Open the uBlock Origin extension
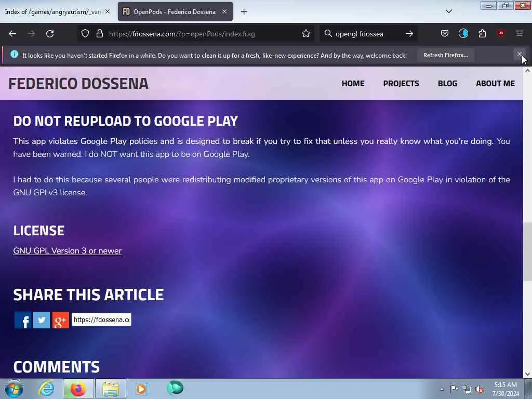The height and width of the screenshot is (399, 532). [x=501, y=33]
